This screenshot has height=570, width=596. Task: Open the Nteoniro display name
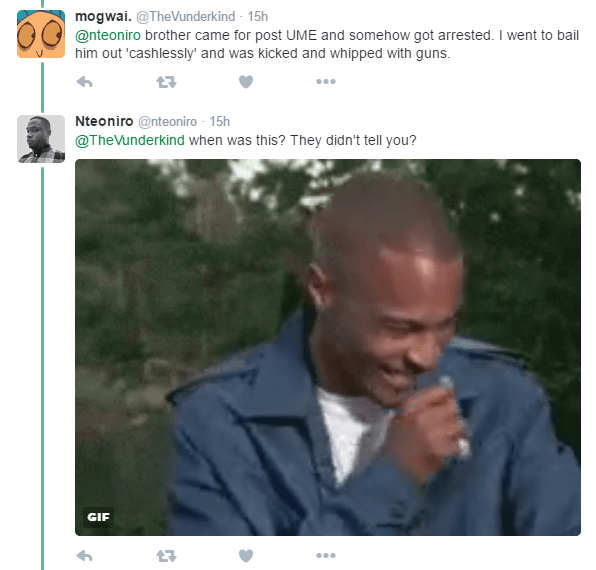pyautogui.click(x=104, y=121)
